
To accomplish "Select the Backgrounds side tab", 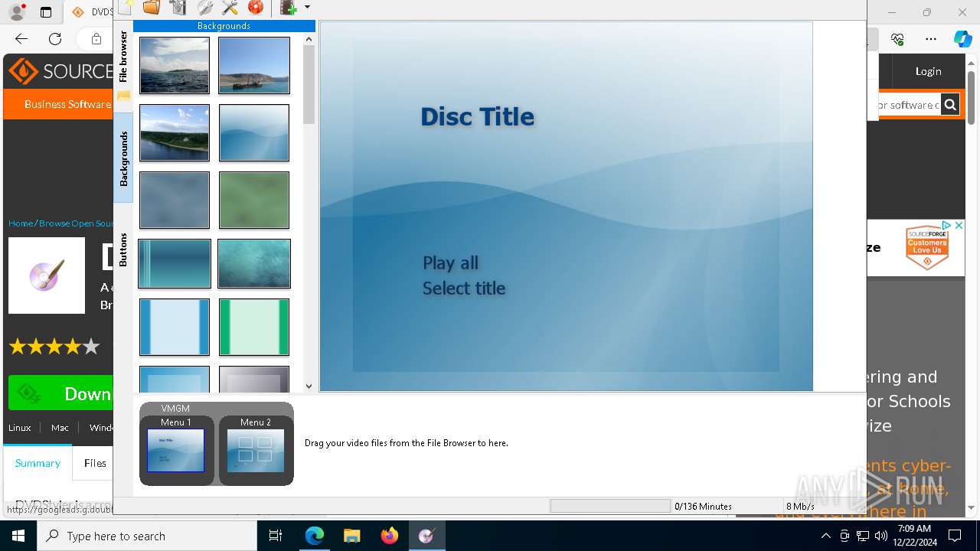I will (123, 158).
